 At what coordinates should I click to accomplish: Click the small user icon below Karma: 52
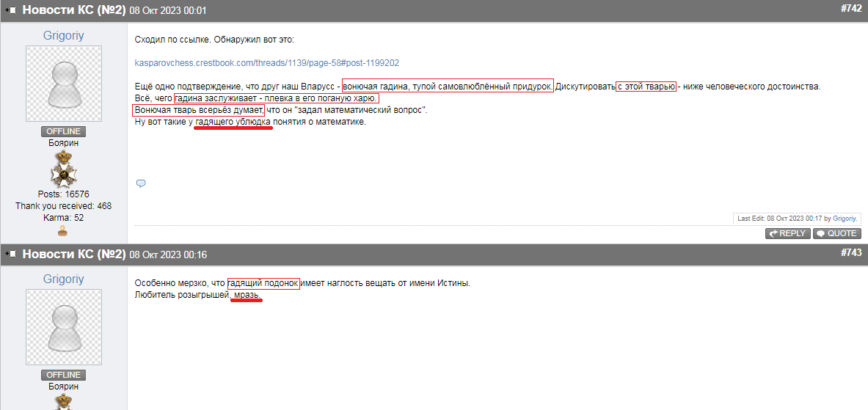[x=63, y=231]
